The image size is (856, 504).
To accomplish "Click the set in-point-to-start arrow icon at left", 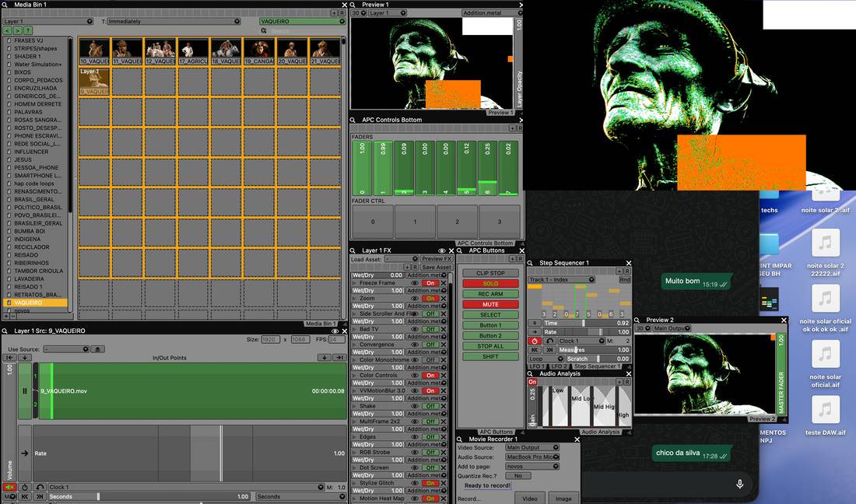I will [x=9, y=358].
